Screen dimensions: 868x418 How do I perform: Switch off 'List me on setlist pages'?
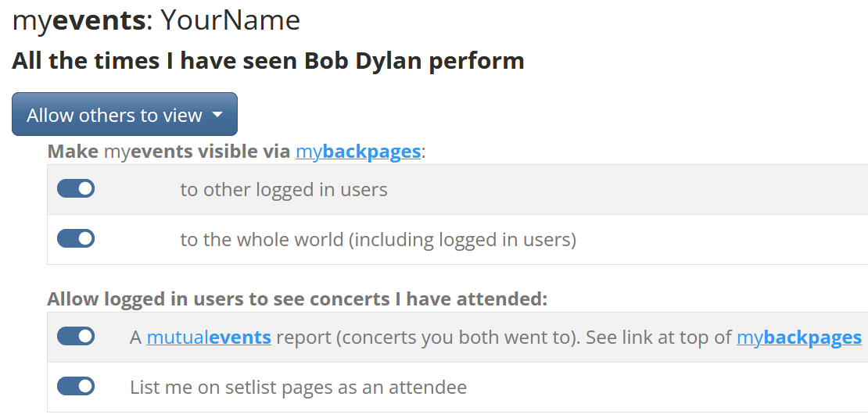(x=76, y=387)
